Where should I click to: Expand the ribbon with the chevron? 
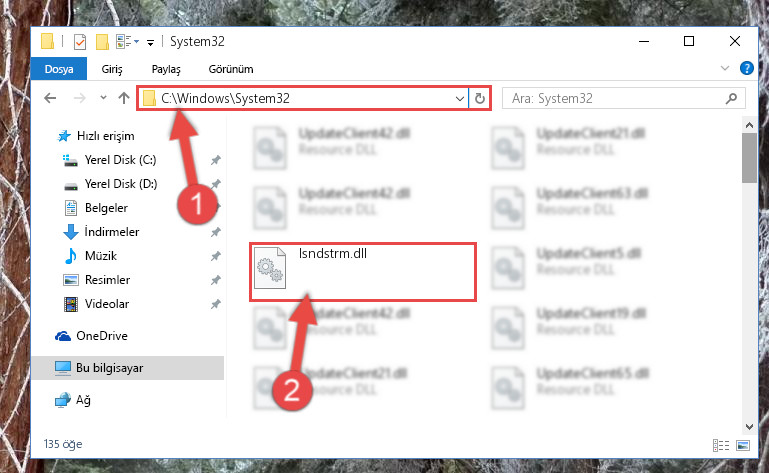(725, 68)
